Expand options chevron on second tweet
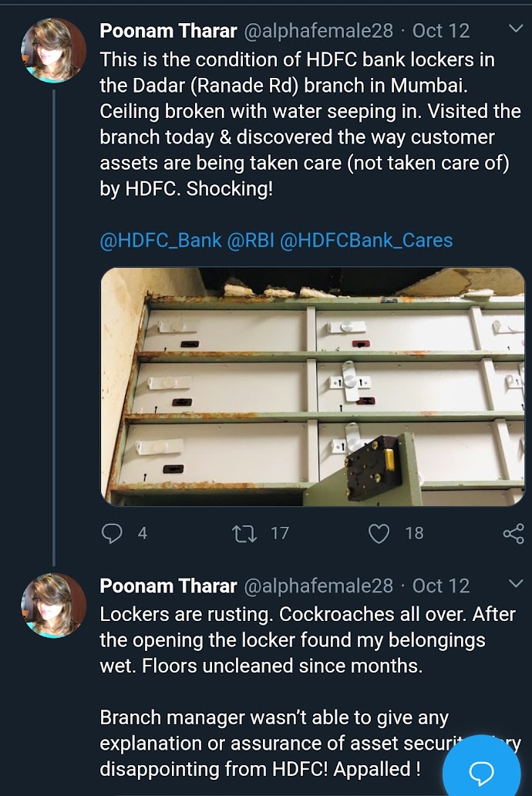The width and height of the screenshot is (532, 796). (516, 583)
